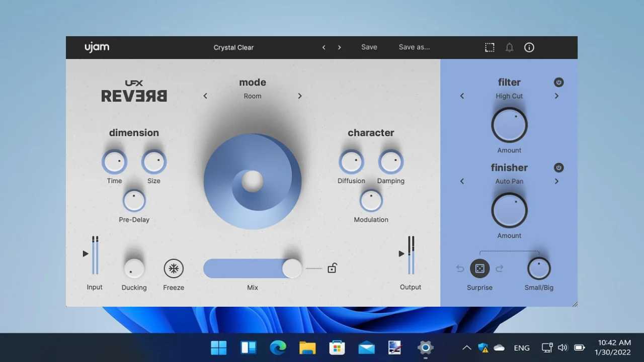Select previous reverb mode arrow
Screen dimensions: 644x362
[x=205, y=96]
